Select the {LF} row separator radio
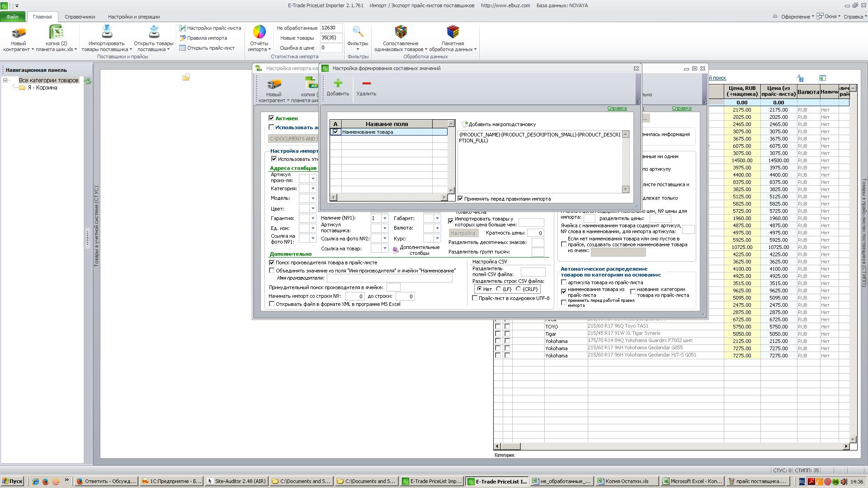The width and height of the screenshot is (868, 488). coord(499,289)
